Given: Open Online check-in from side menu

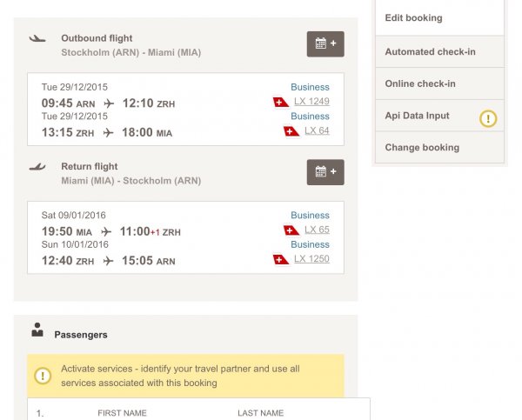Looking at the screenshot, I should [420, 83].
